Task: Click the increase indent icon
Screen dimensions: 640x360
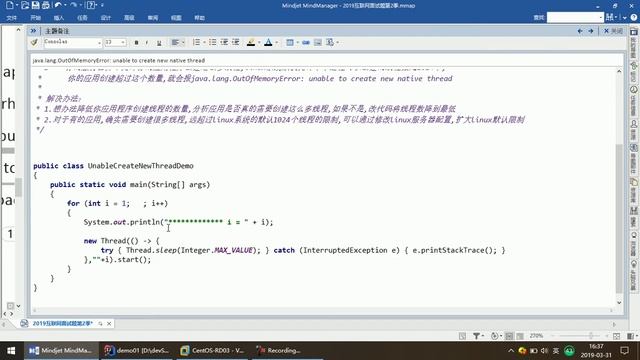Action: click(x=236, y=42)
